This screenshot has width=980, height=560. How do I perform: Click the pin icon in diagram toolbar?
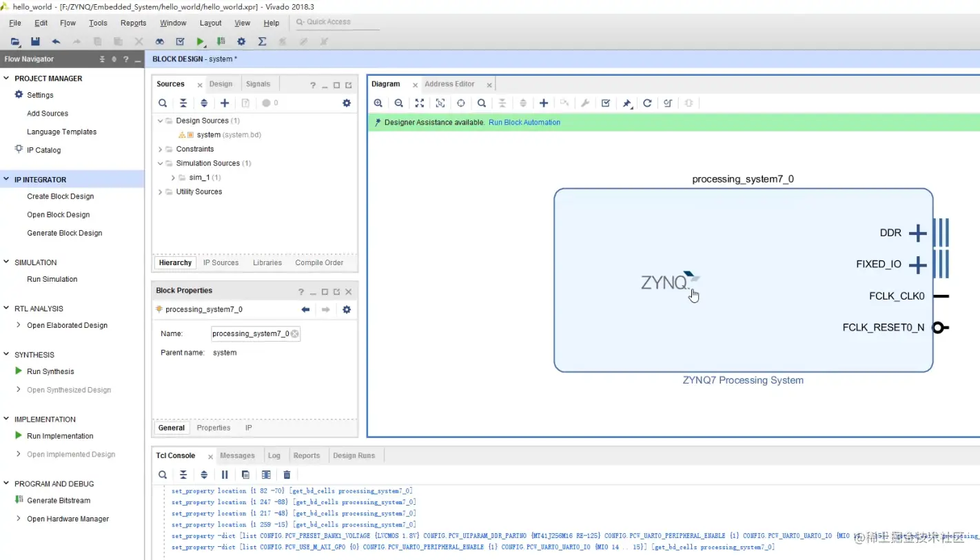tap(627, 103)
